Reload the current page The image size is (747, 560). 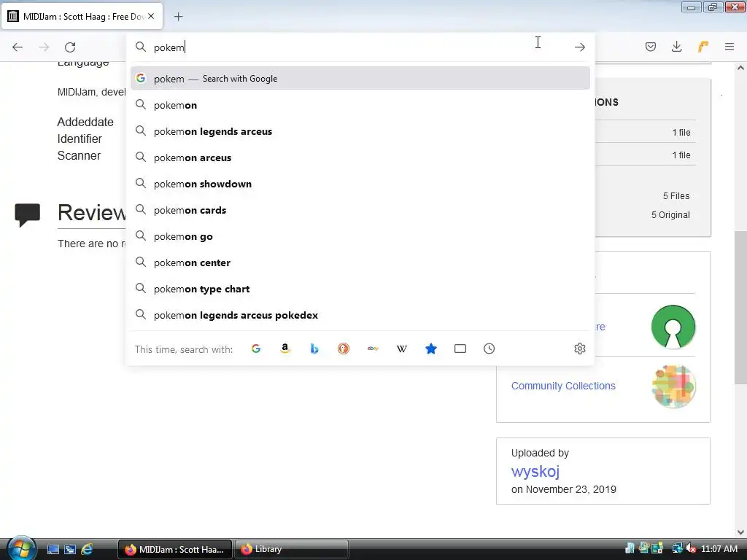tap(70, 47)
